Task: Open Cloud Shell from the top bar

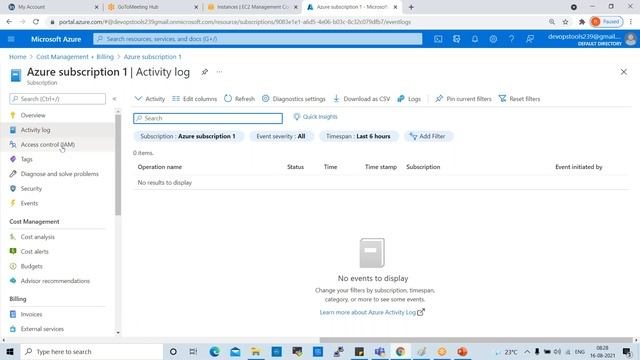Action: pos(438,39)
